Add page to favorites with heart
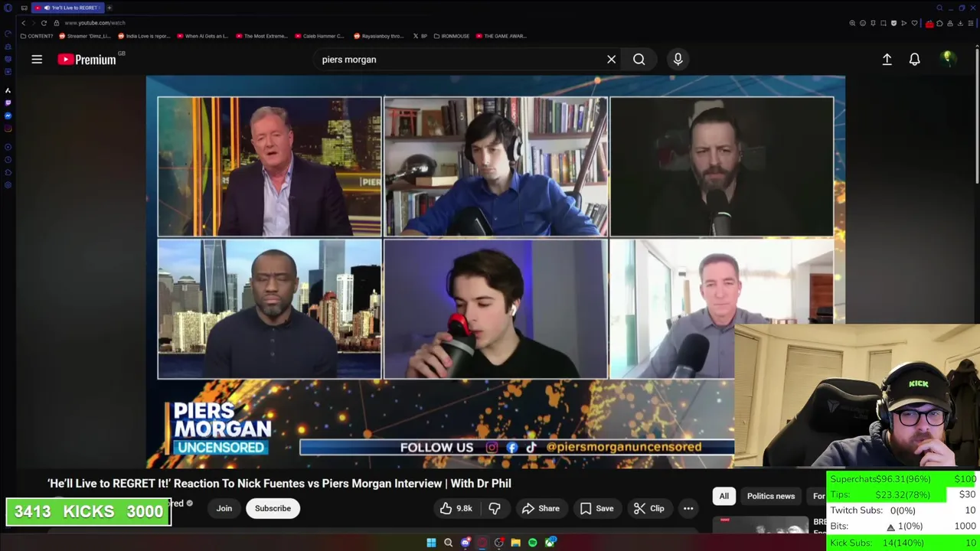980x551 pixels. pyautogui.click(x=914, y=23)
